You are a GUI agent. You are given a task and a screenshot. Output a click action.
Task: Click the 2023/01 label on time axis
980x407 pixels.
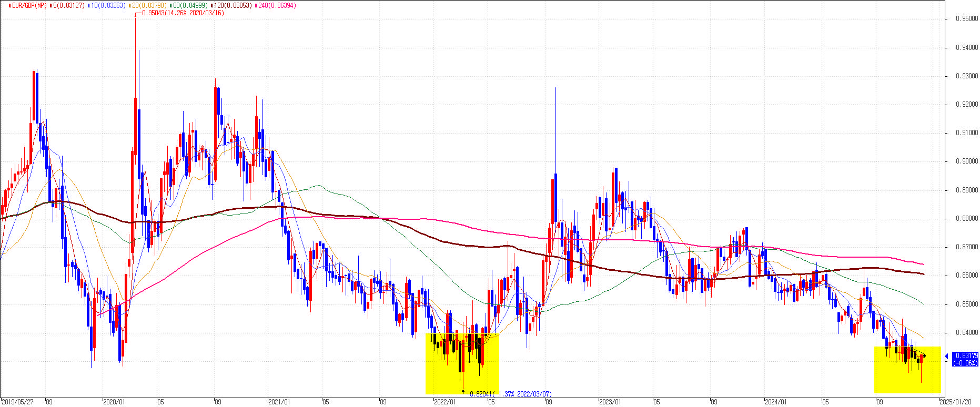coord(609,402)
